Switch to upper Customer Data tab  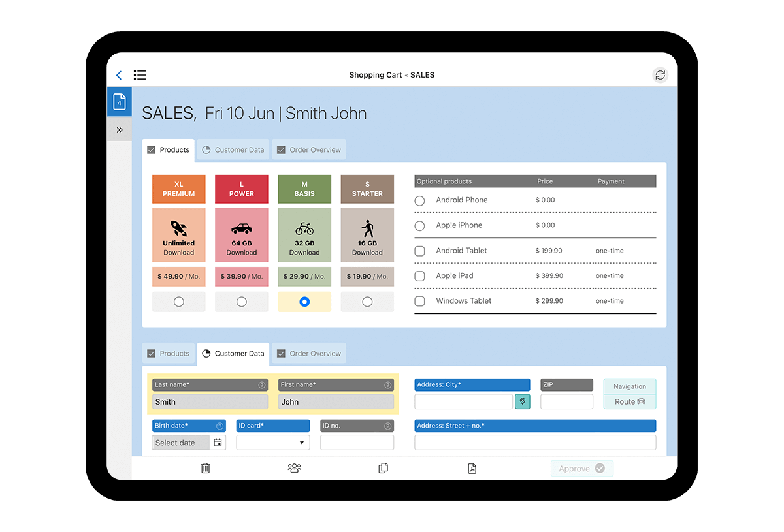[233, 150]
